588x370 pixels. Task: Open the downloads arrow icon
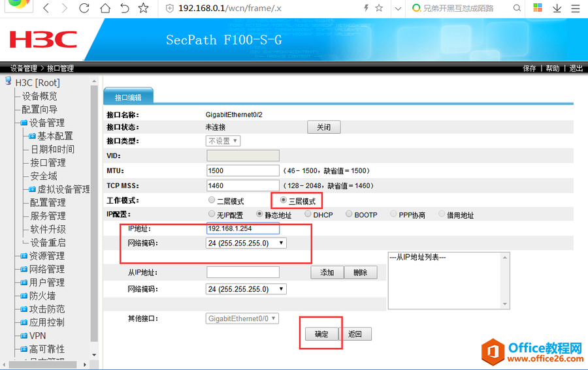tap(557, 8)
